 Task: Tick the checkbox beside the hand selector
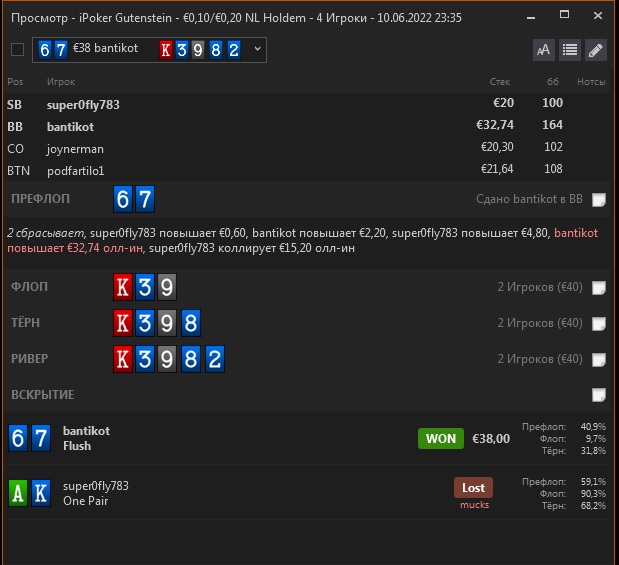tap(17, 50)
